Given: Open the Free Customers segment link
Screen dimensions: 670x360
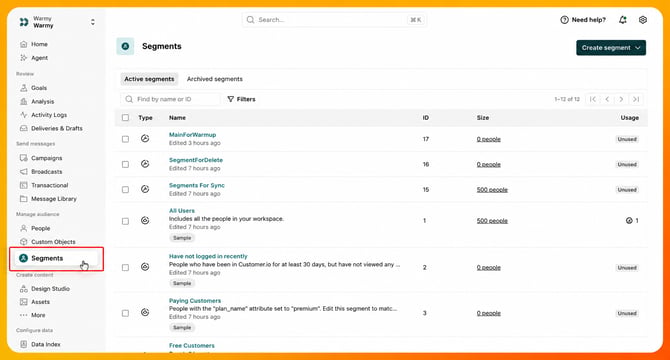Looking at the screenshot, I should tap(191, 345).
